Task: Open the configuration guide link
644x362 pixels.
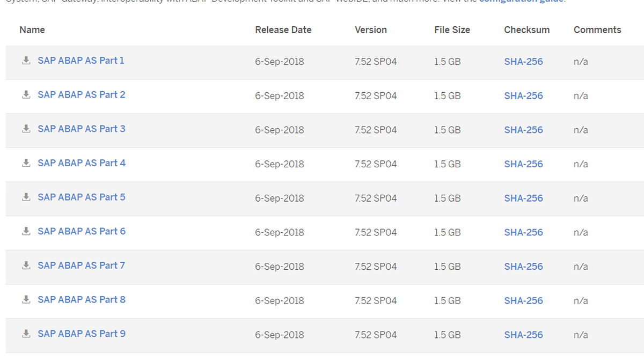Action: [x=521, y=2]
